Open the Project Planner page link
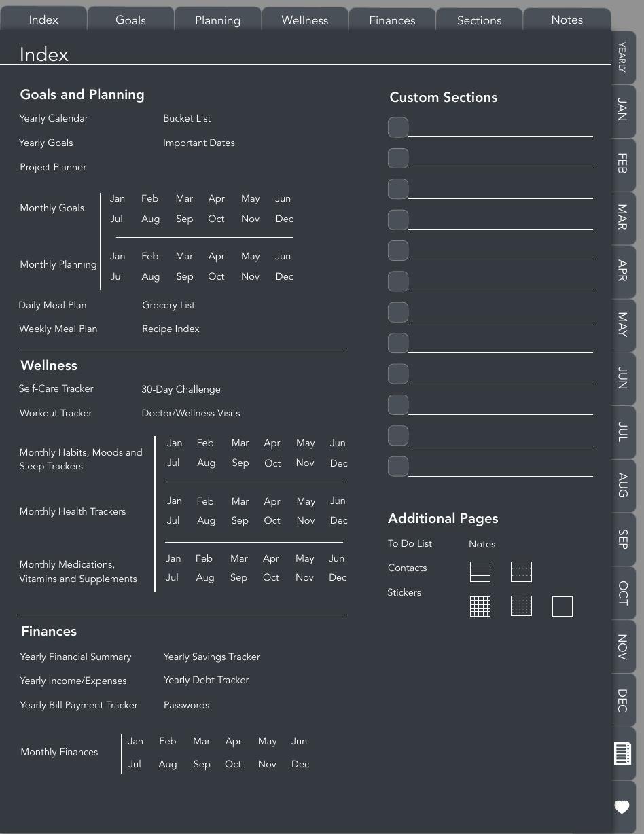644x834 pixels. [53, 168]
